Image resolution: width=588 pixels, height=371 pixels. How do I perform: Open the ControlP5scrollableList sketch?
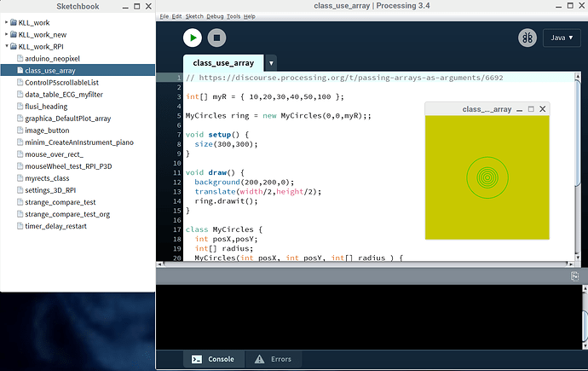click(x=62, y=82)
